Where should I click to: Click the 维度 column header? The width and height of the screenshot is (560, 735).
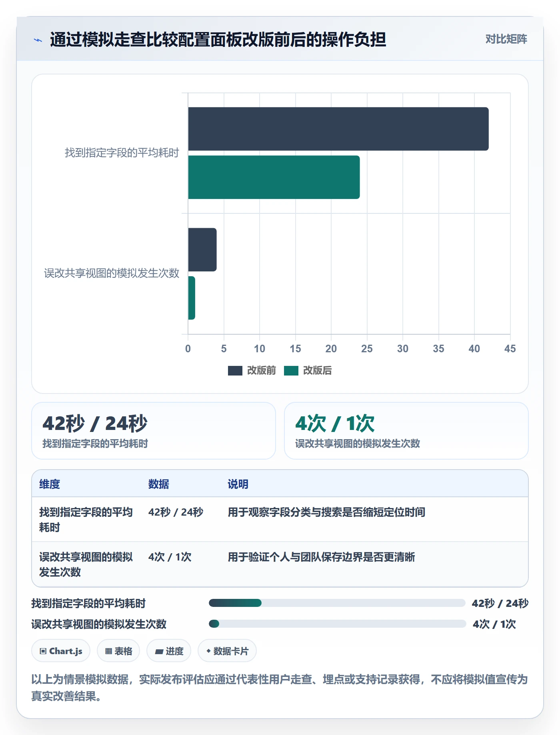coord(50,484)
